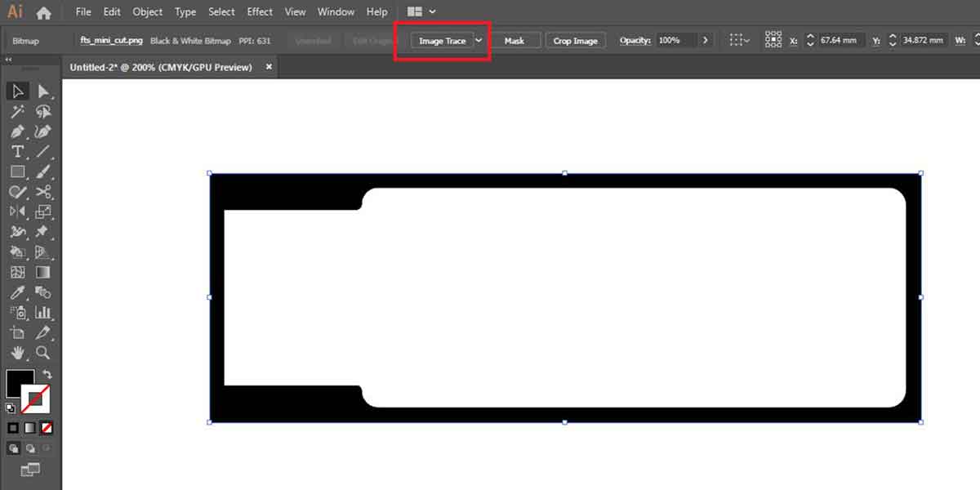Expand the Opacity slider arrow
Viewport: 980px width, 490px height.
pos(706,40)
